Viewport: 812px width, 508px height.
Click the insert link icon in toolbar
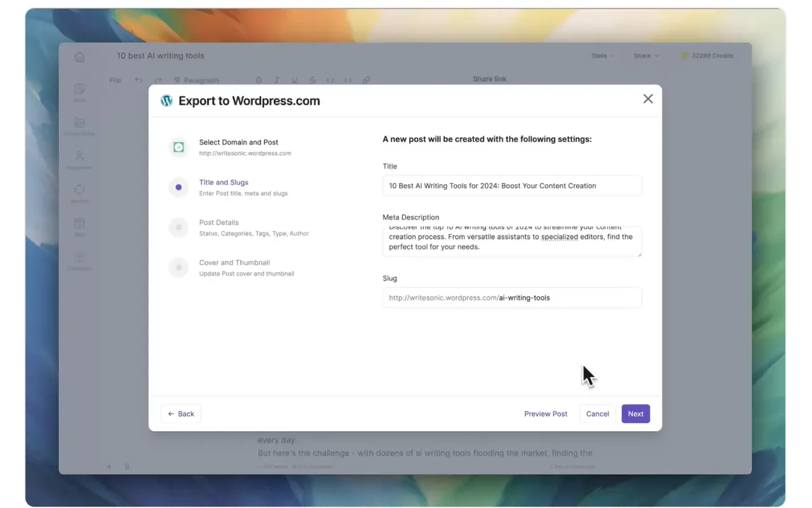[366, 81]
